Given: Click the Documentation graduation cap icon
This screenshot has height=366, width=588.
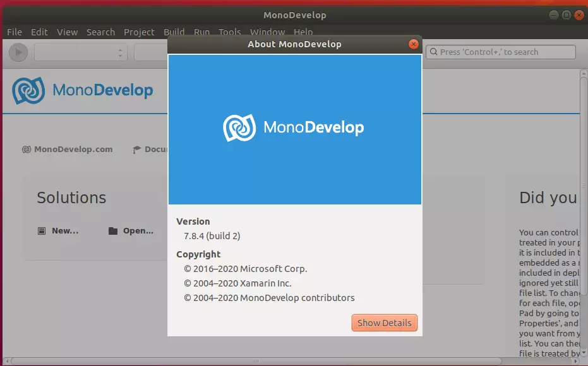Looking at the screenshot, I should click(x=137, y=150).
